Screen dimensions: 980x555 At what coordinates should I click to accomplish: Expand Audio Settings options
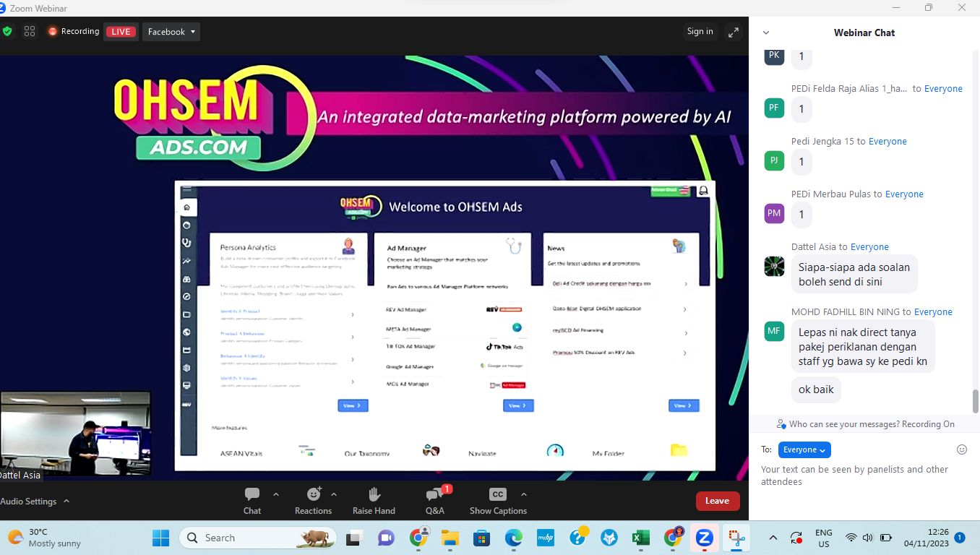pyautogui.click(x=66, y=501)
